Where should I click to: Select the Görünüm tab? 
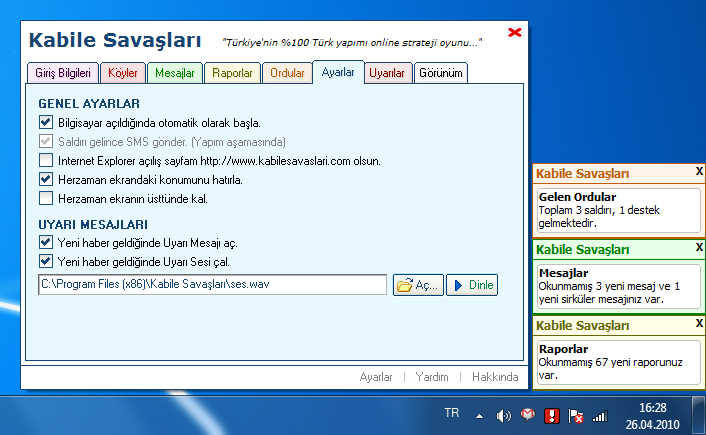(440, 73)
